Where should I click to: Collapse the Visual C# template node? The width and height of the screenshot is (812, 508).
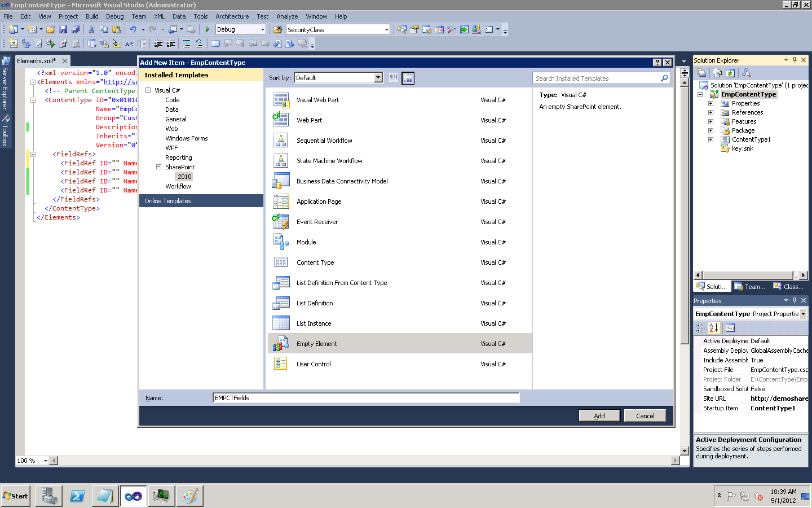(x=148, y=90)
